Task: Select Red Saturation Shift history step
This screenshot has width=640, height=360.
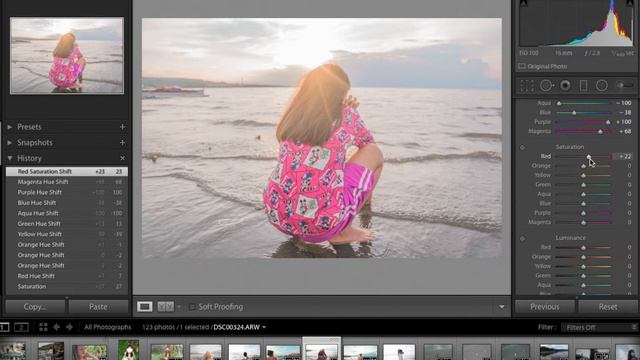Action: point(67,171)
